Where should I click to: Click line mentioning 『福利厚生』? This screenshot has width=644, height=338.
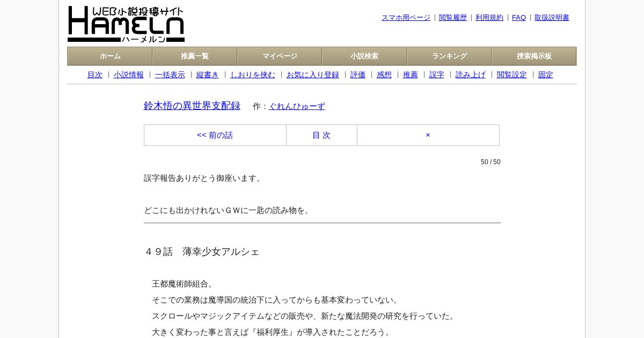272,332
